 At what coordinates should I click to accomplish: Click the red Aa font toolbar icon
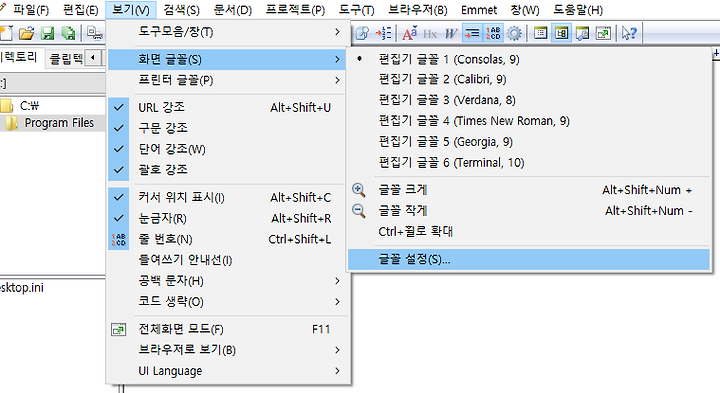click(410, 33)
